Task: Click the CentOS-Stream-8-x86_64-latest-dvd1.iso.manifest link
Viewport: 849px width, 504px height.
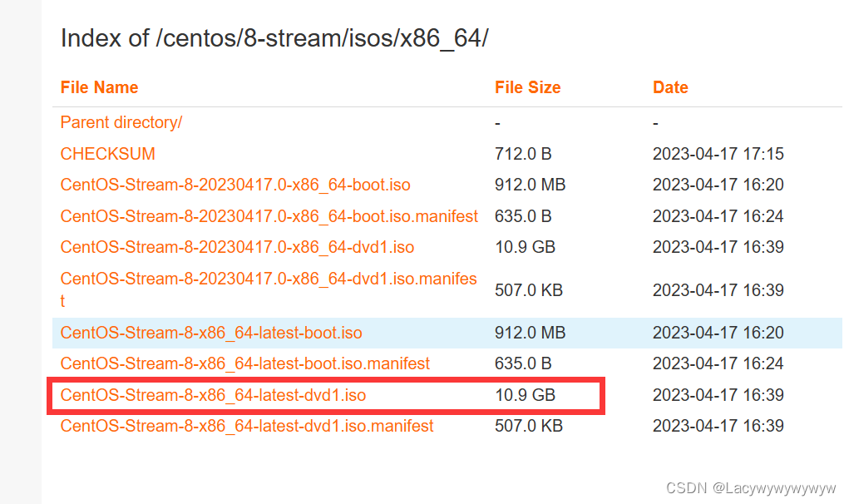Action: 246,426
